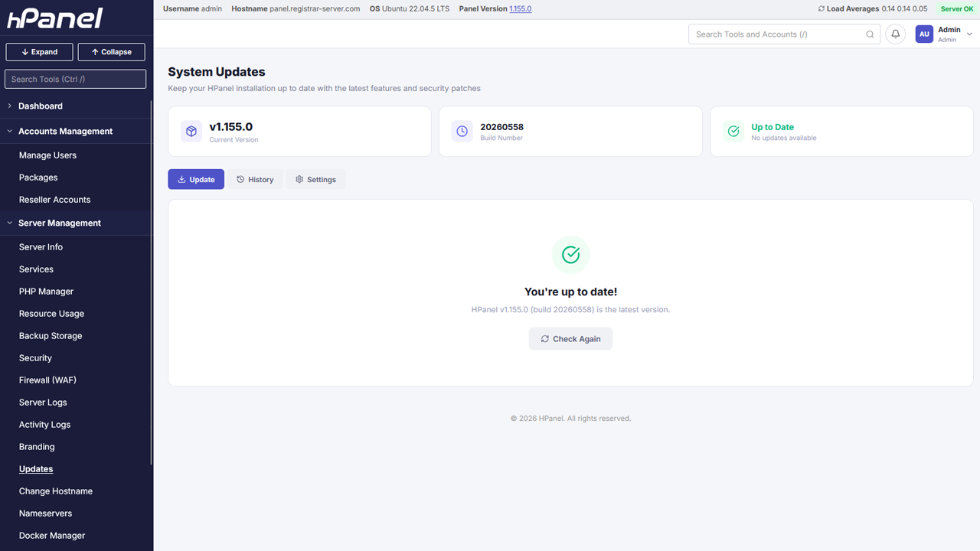Open the notifications bell icon

point(895,34)
